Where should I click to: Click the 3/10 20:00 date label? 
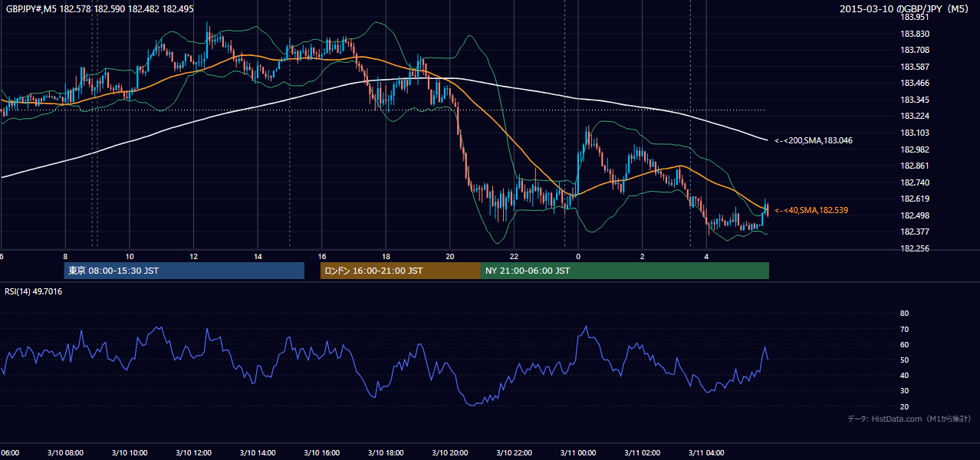[450, 453]
